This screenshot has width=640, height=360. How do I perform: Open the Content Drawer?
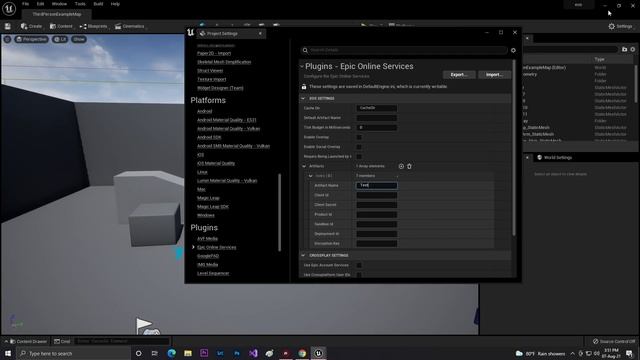(x=28, y=341)
